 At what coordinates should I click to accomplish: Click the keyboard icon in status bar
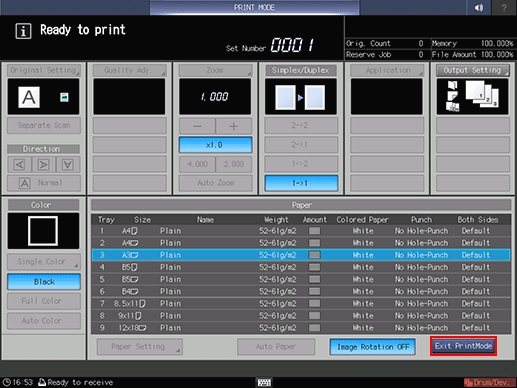pyautogui.click(x=264, y=382)
